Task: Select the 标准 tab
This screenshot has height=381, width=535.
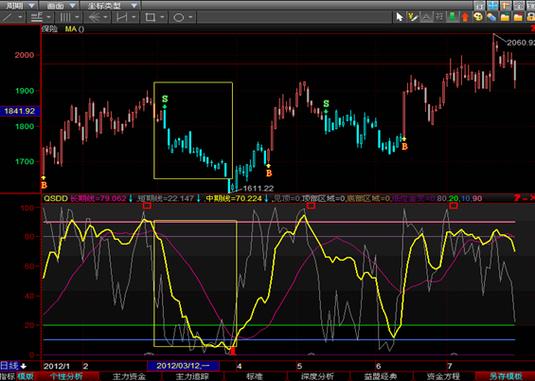Action: coord(255,377)
